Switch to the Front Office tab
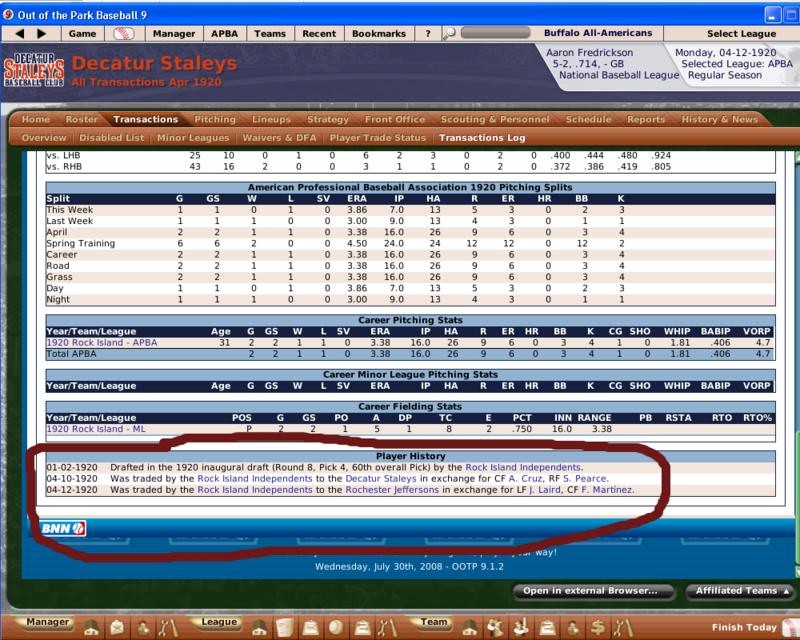 tap(395, 119)
